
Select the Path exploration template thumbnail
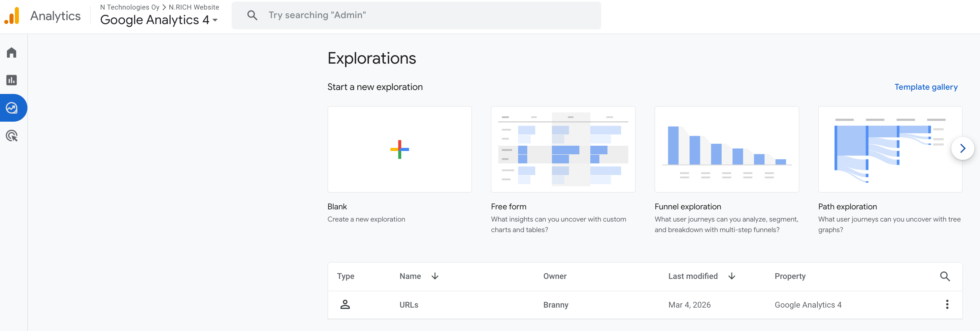coord(890,149)
